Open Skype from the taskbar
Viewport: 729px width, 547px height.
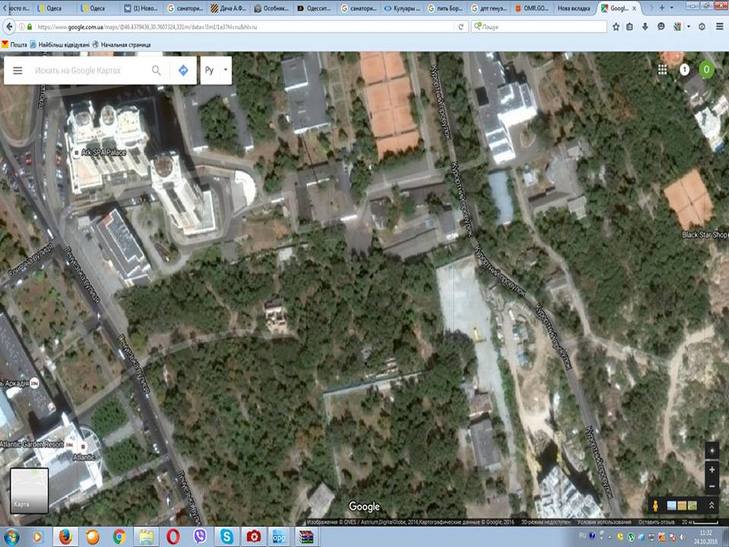(x=227, y=537)
